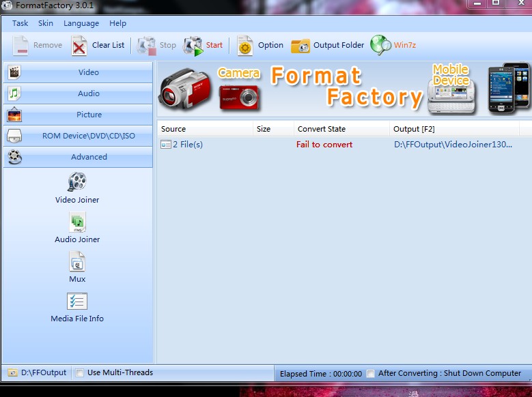Click the Start conversion toolbar icon
Viewport: 532px width, 397px height.
tap(193, 46)
